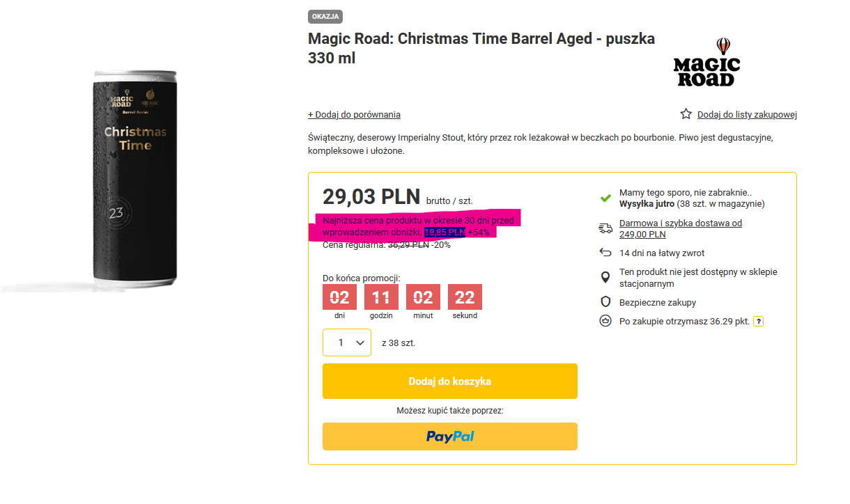Open the points question mark tooltip
Image resolution: width=850 pixels, height=504 pixels.
pyautogui.click(x=759, y=322)
